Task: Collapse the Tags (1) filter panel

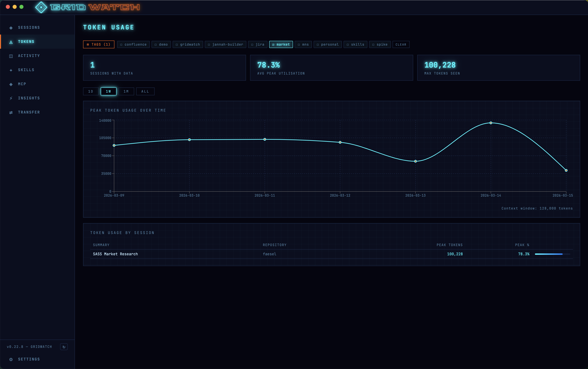Action: coord(99,44)
